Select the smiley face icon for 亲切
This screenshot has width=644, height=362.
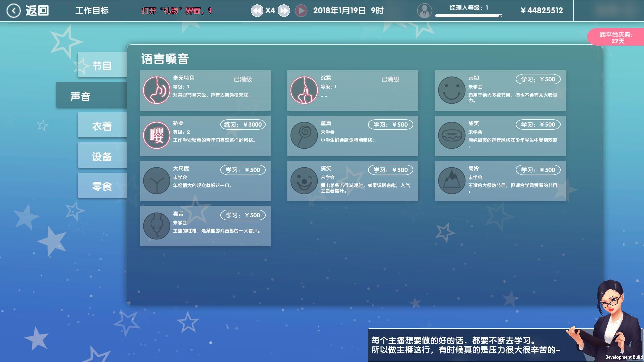coord(451,90)
